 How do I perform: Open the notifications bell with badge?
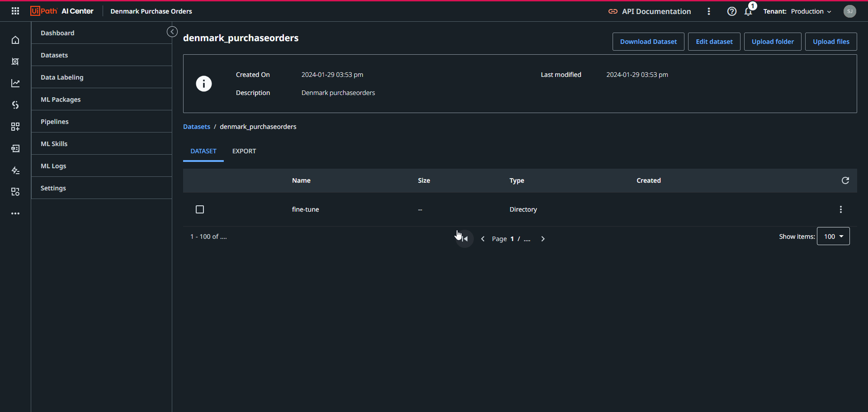coord(748,11)
